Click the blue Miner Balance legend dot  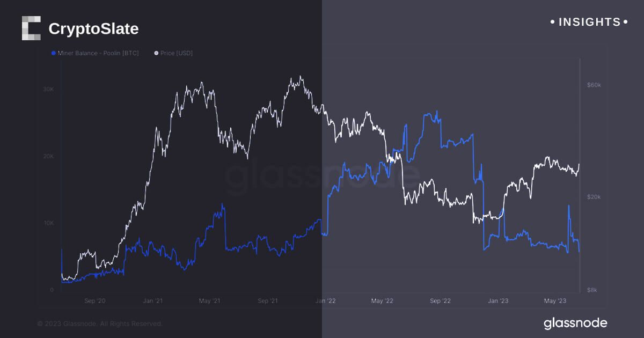[x=53, y=53]
